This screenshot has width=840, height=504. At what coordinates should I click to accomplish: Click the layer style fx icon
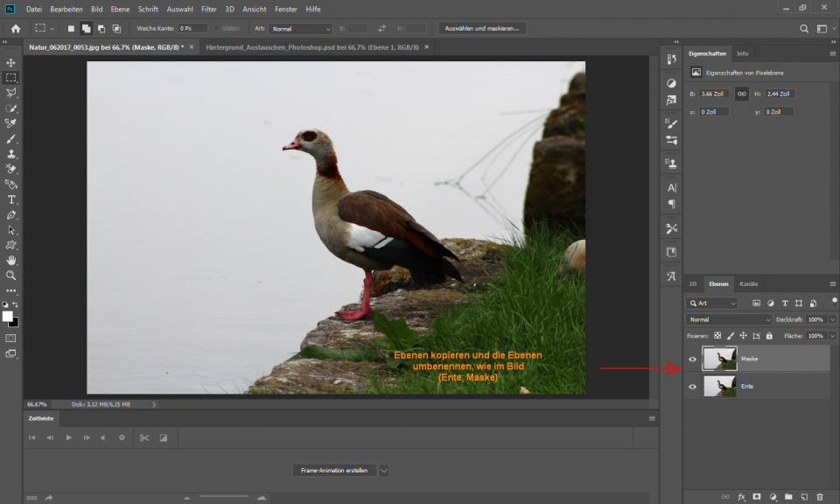pos(741,496)
